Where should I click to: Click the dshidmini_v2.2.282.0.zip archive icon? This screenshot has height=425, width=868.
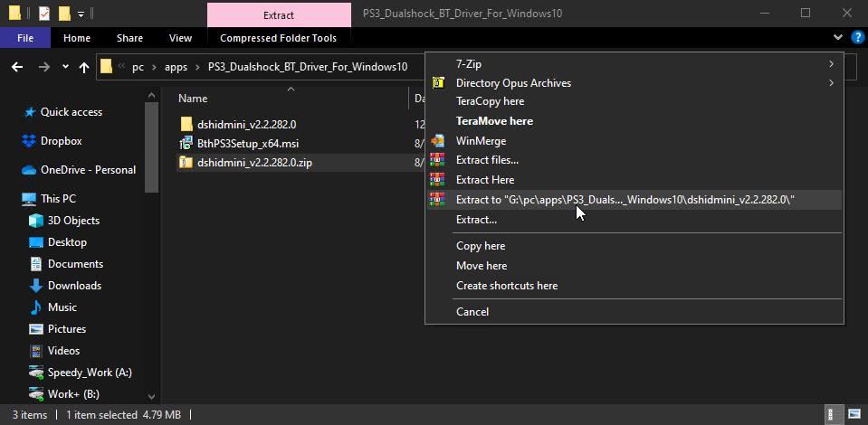pyautogui.click(x=186, y=163)
